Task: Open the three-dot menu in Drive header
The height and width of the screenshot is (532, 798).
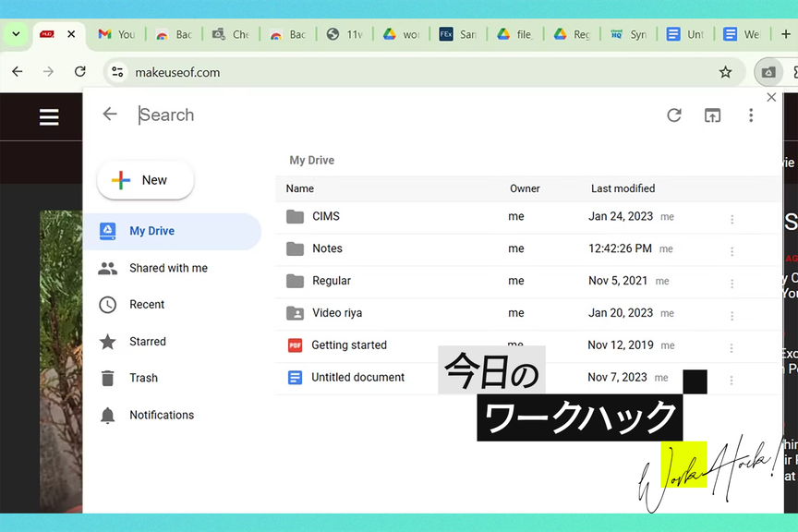Action: click(751, 115)
